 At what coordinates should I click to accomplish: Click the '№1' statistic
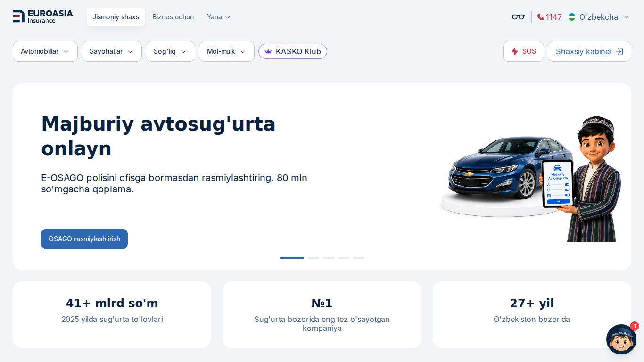pyautogui.click(x=322, y=303)
